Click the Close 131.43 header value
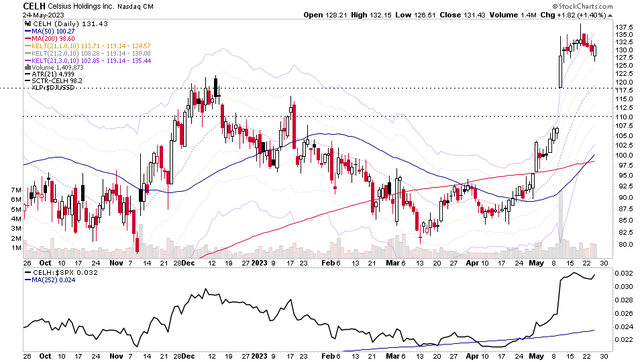 [462, 15]
